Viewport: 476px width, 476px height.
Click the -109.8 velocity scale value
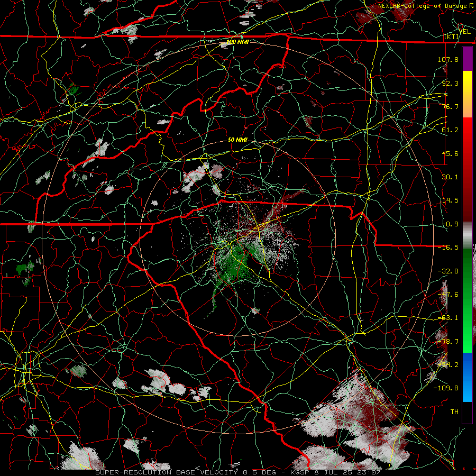click(446, 388)
